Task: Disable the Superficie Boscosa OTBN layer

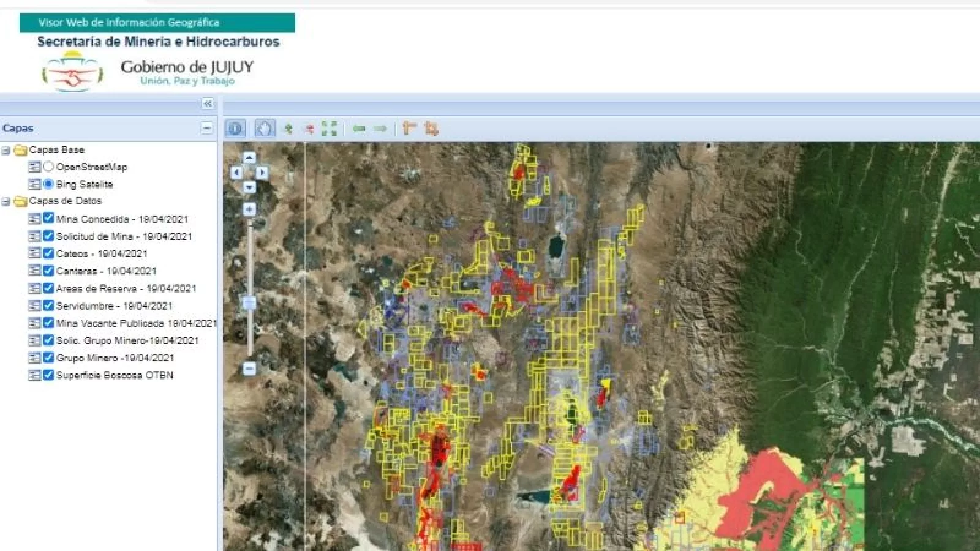Action: tap(48, 375)
